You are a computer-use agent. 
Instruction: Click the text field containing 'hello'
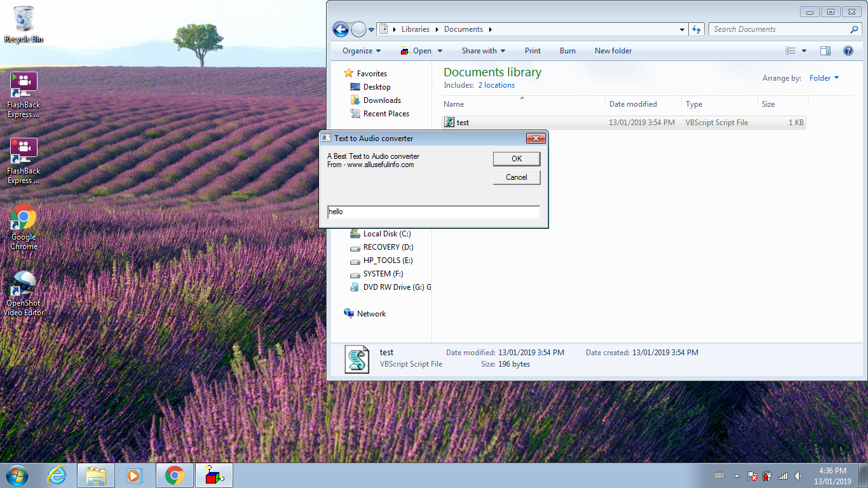click(433, 212)
